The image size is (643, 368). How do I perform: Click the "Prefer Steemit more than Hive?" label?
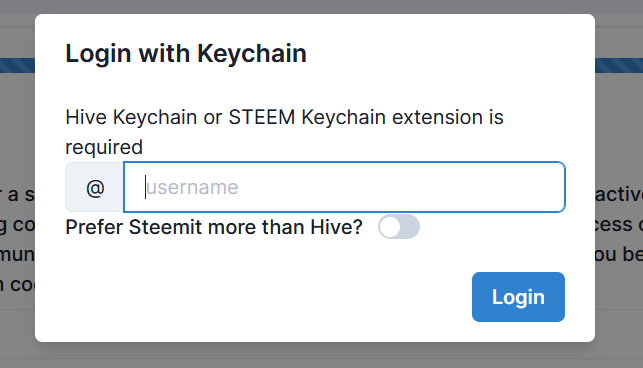click(214, 227)
